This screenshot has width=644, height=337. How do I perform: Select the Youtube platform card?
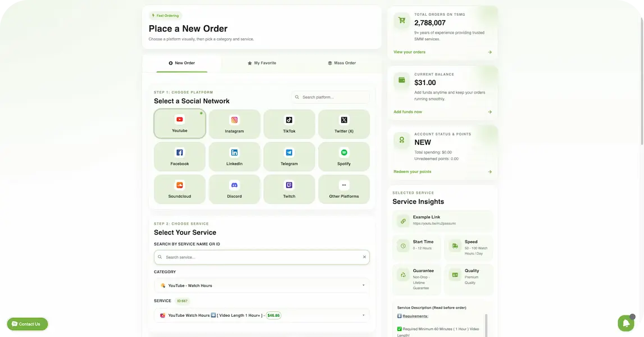180,124
